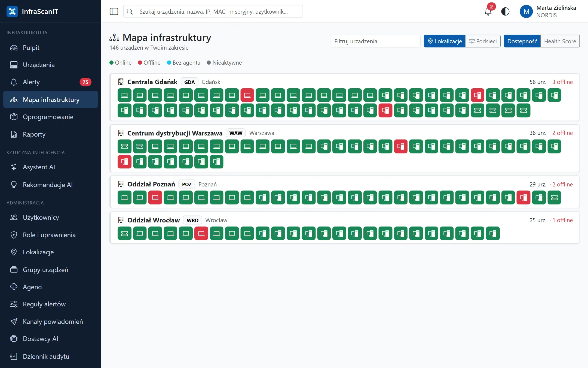The width and height of the screenshot is (588, 368).
Task: Click the Filtruj urządzenia input field
Action: (375, 41)
